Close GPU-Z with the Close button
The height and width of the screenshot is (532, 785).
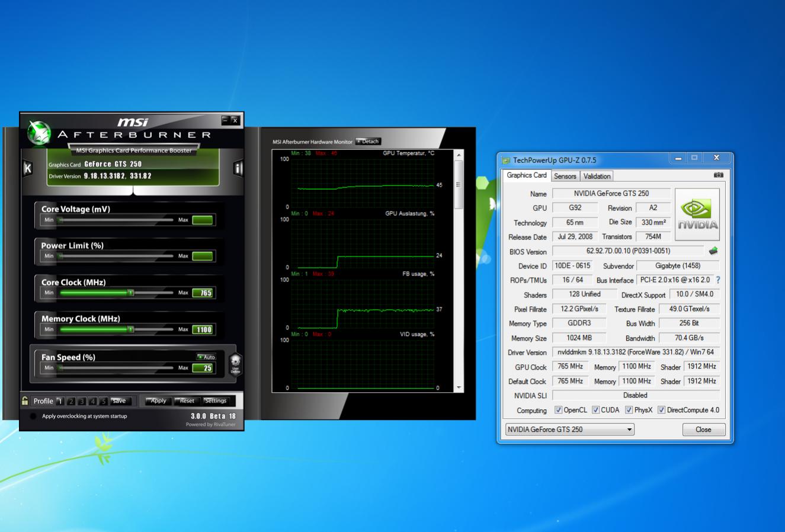point(703,430)
